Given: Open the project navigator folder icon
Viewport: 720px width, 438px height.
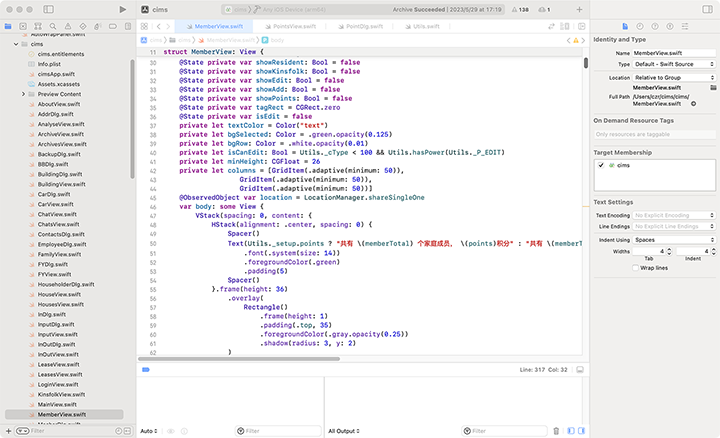Looking at the screenshot, I should click(8, 26).
